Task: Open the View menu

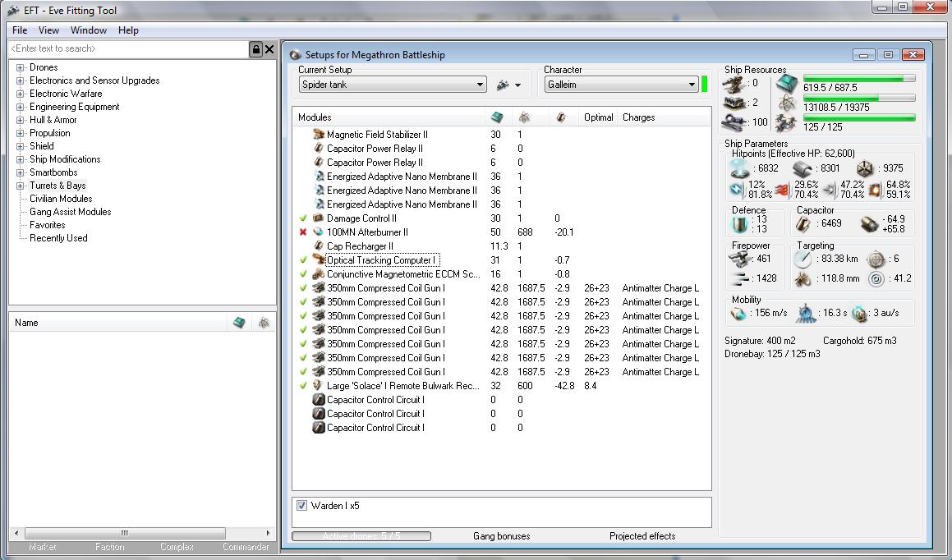Action: [x=48, y=30]
